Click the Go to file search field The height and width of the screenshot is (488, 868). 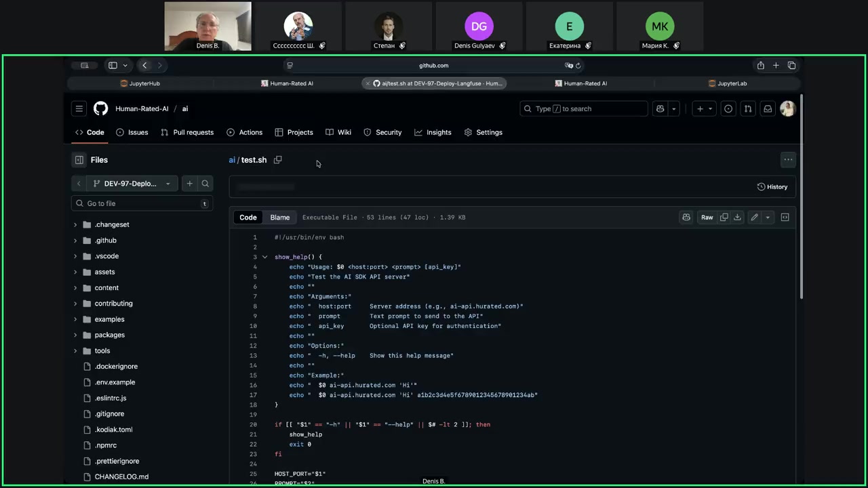142,203
